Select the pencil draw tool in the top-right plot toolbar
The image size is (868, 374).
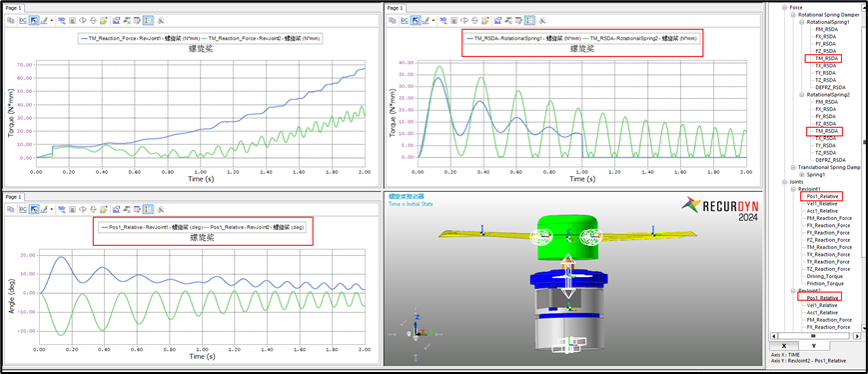pyautogui.click(x=426, y=21)
